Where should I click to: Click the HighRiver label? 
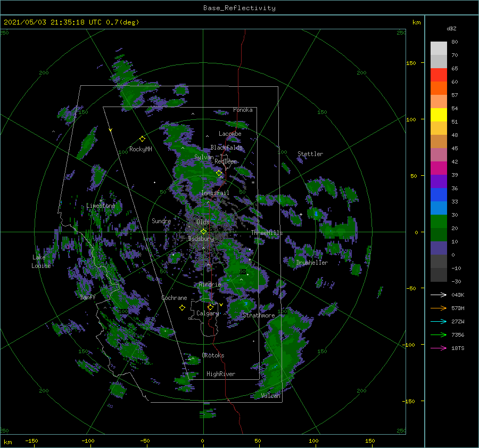221,374
